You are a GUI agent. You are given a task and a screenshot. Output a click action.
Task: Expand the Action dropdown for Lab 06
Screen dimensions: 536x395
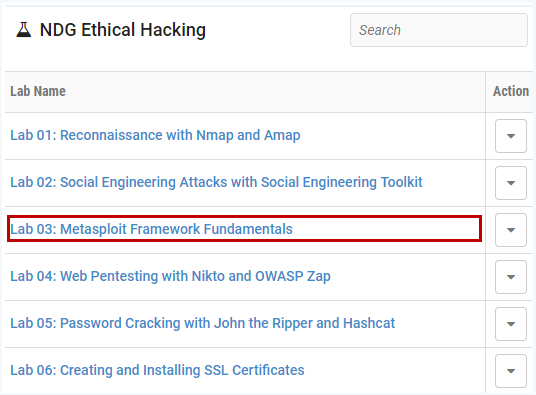click(x=511, y=371)
